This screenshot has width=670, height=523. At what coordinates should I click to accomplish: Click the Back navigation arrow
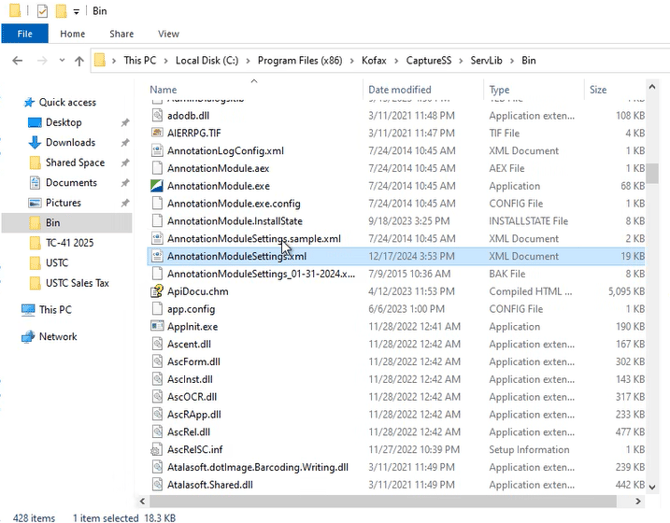tap(17, 61)
